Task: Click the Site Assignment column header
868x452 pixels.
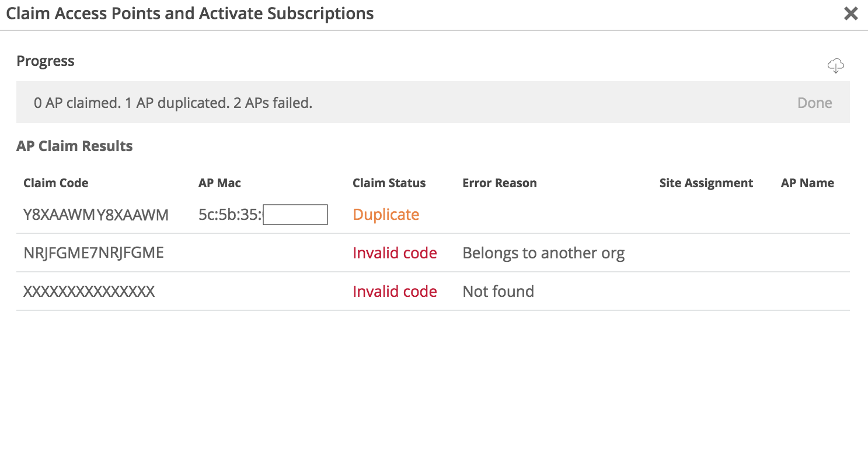Action: 706,183
